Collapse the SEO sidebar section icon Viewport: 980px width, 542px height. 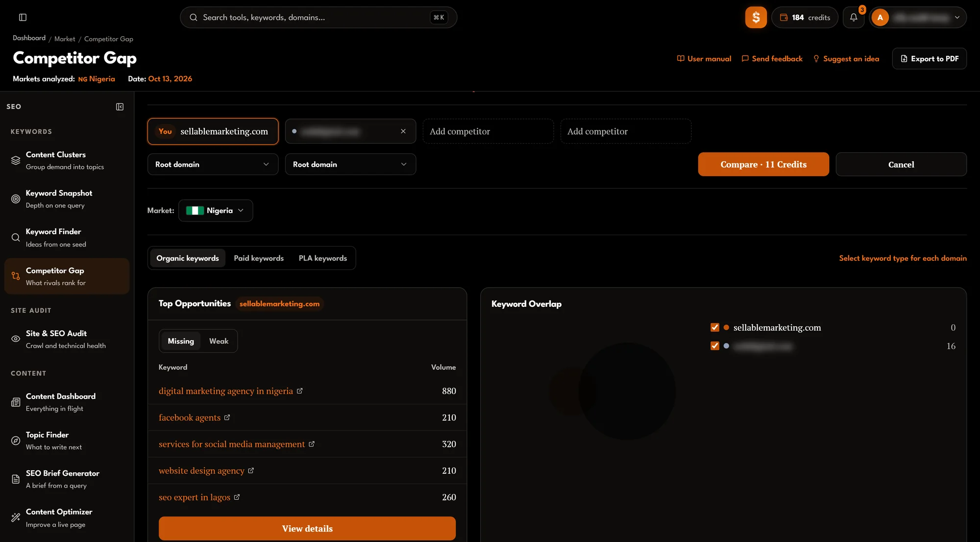pyautogui.click(x=120, y=106)
